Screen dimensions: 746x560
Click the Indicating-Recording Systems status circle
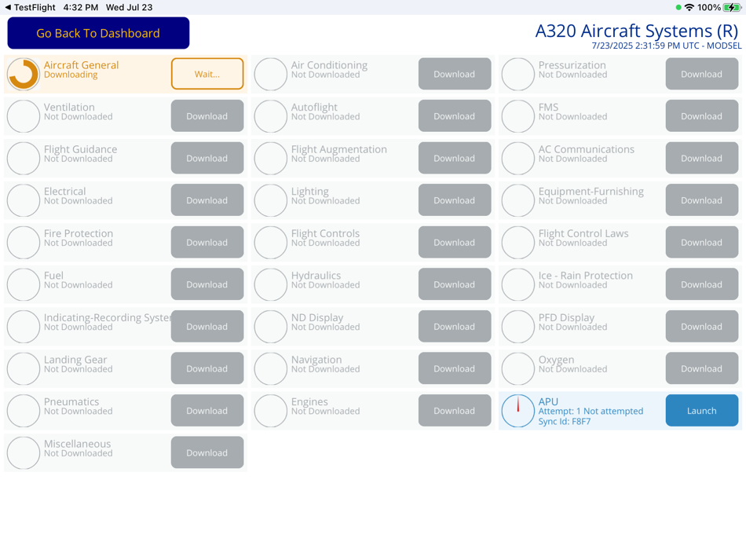click(24, 327)
